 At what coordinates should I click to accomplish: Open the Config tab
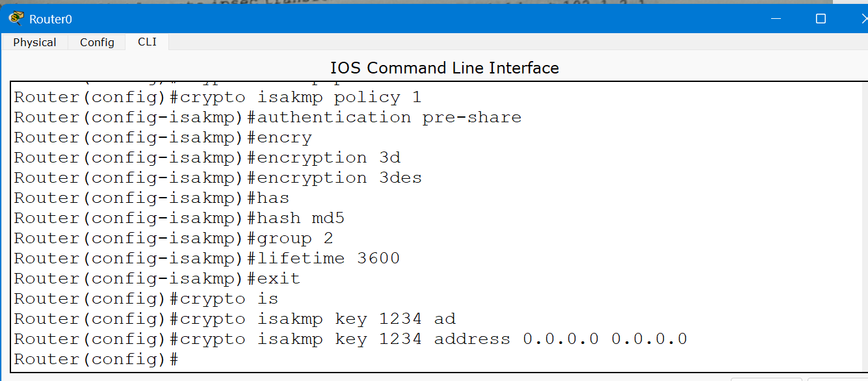(x=97, y=42)
